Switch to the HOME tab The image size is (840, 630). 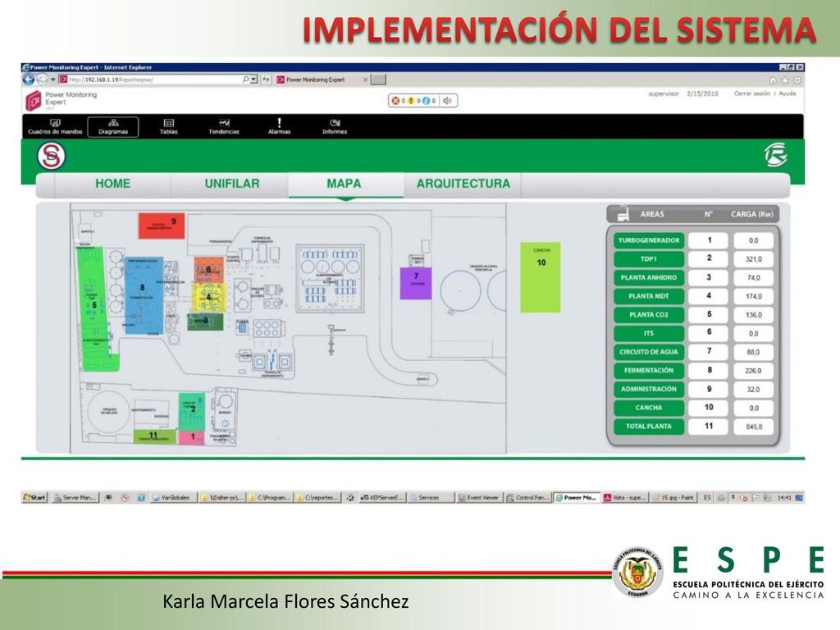click(112, 184)
